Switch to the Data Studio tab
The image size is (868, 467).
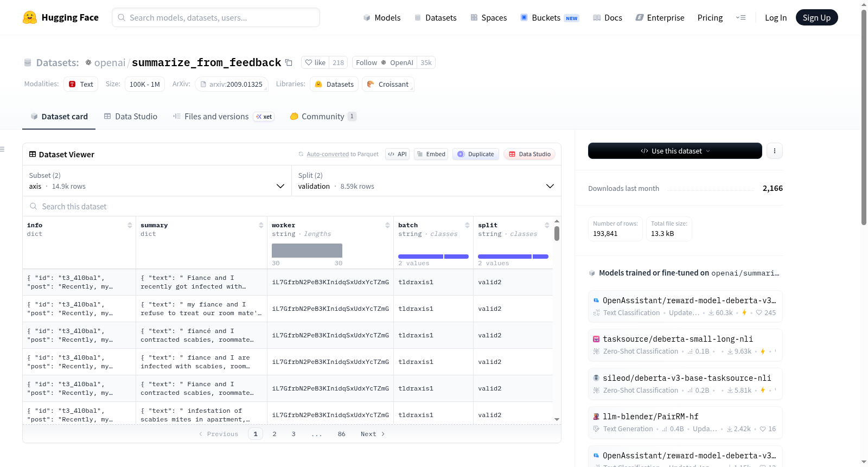click(131, 117)
